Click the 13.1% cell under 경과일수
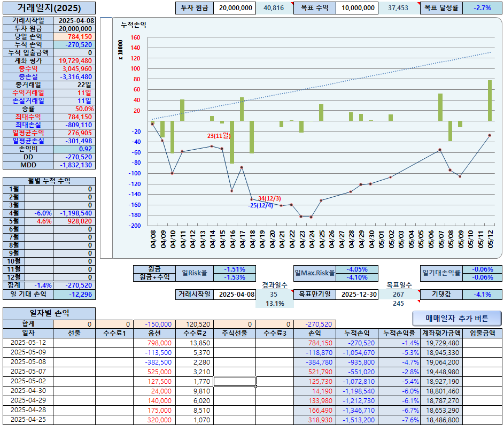This screenshot has width=504, height=425. pyautogui.click(x=275, y=304)
